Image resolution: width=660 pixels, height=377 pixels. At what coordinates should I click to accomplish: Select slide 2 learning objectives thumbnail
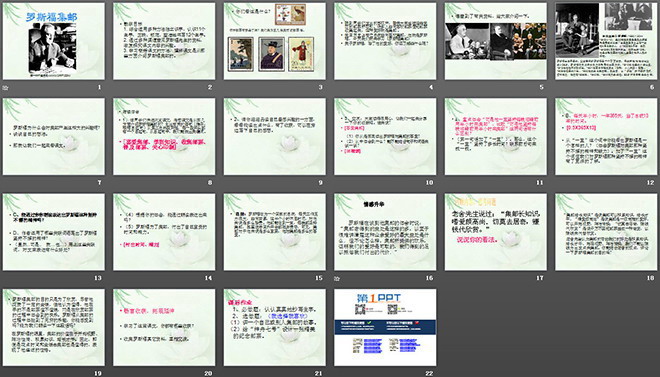point(164,41)
